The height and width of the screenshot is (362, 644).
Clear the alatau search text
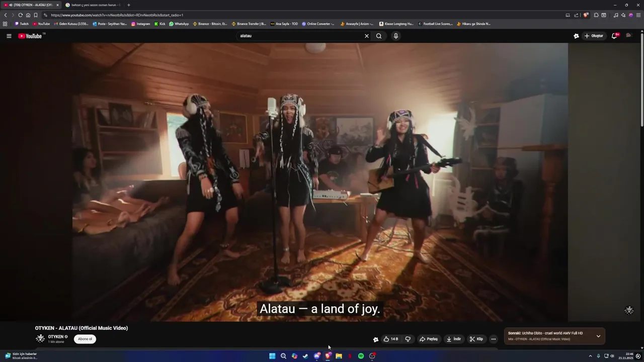pos(366,36)
